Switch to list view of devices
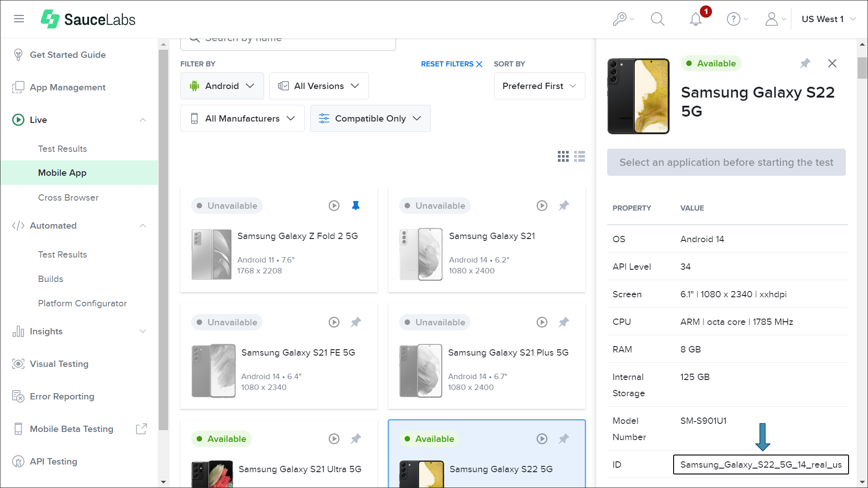This screenshot has width=868, height=488. pos(580,156)
